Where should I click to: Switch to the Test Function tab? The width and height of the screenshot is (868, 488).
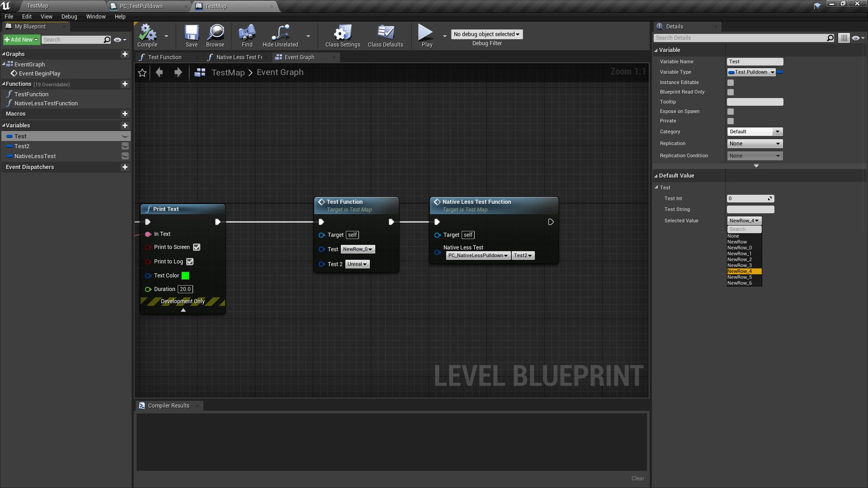[x=164, y=57]
